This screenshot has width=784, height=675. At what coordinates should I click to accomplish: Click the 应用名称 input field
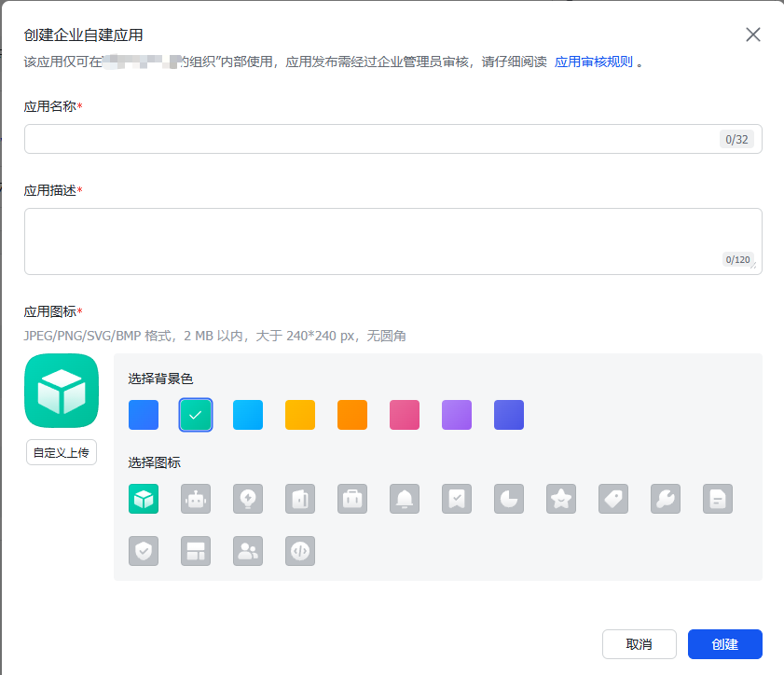tap(392, 138)
